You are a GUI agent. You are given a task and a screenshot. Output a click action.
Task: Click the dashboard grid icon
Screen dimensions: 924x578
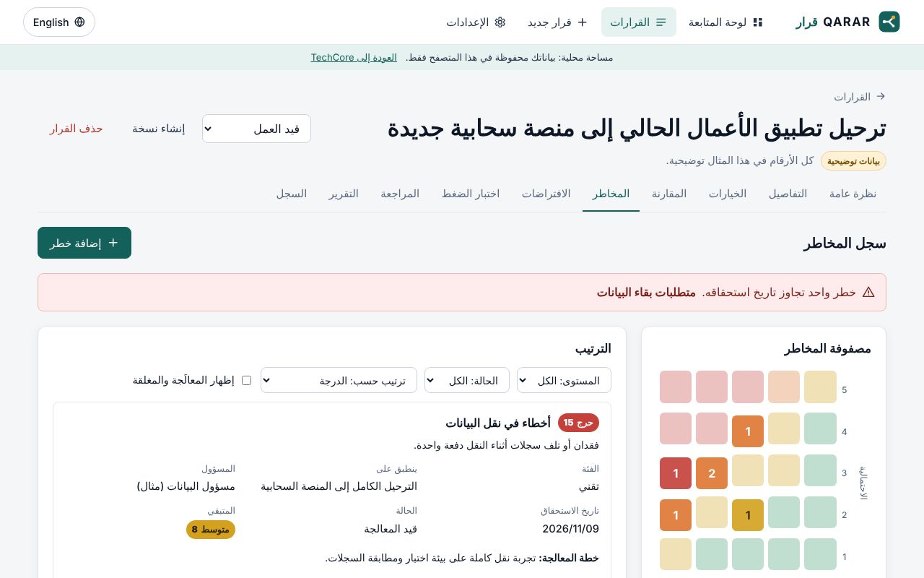click(758, 22)
